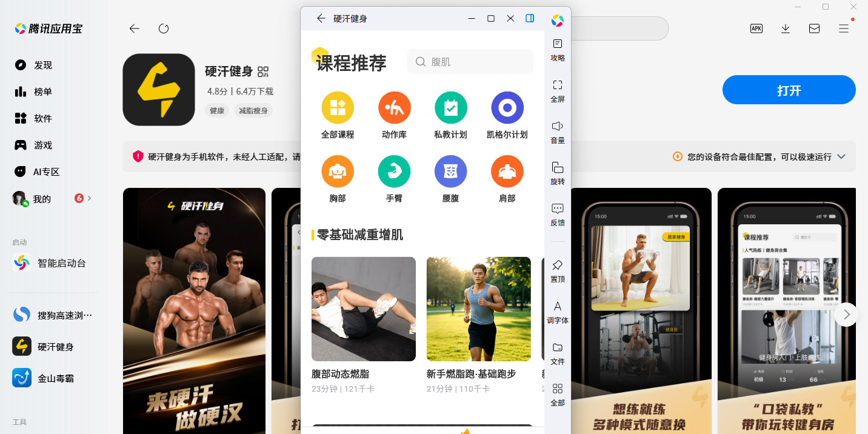Open 我的 profile section

click(x=33, y=199)
